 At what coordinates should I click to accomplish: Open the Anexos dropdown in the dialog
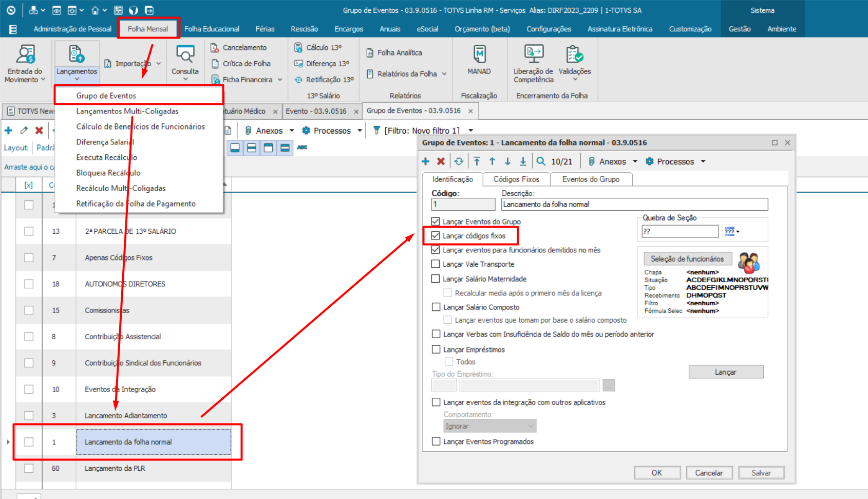pyautogui.click(x=635, y=161)
